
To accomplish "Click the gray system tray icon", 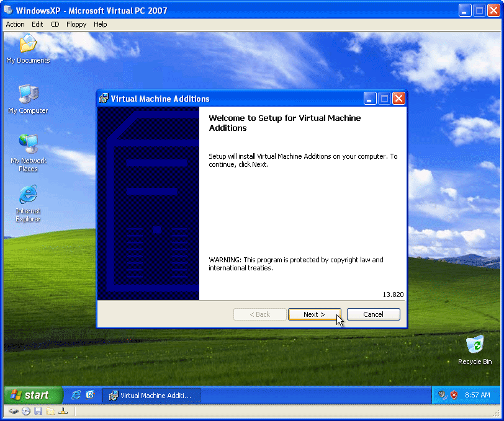I will coord(443,395).
